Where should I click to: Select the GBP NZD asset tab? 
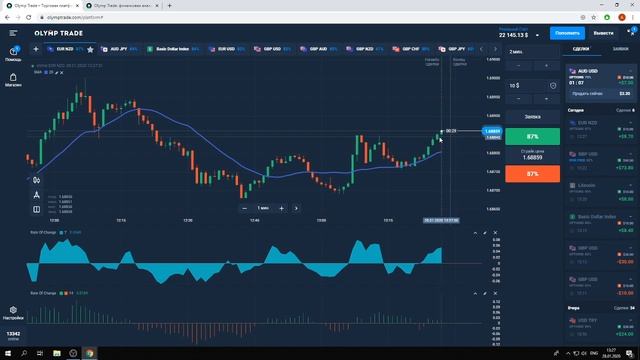point(365,49)
